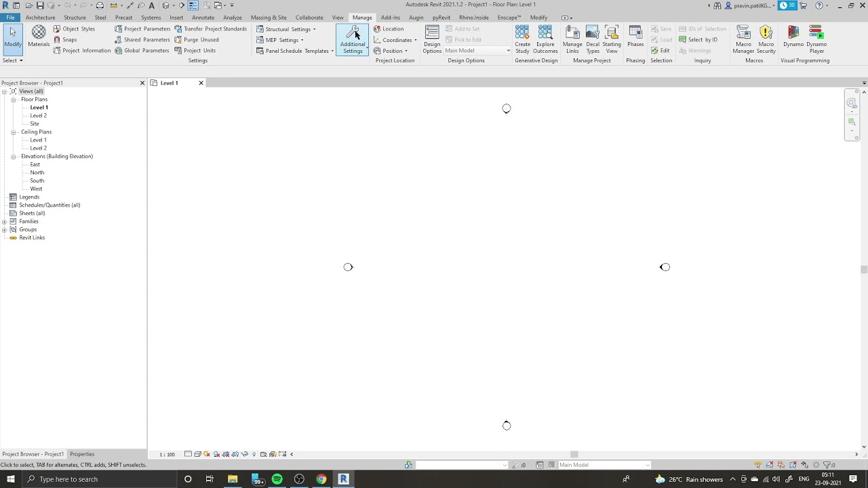Screen dimensions: 868x488
Task: Open Object Styles settings
Action: point(74,29)
